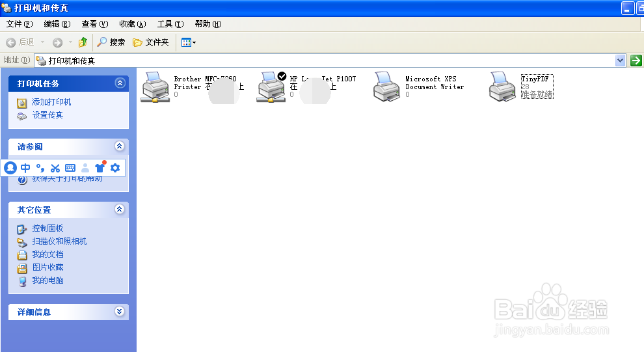Screen dimensions: 644x352
Task: Click the Add Printer (添加打印机) icon
Action: click(21, 103)
